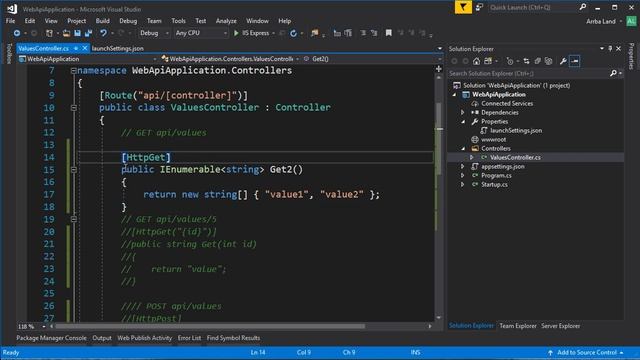Collapse the namespace block at line 7
The height and width of the screenshot is (360, 640).
pos(73,71)
